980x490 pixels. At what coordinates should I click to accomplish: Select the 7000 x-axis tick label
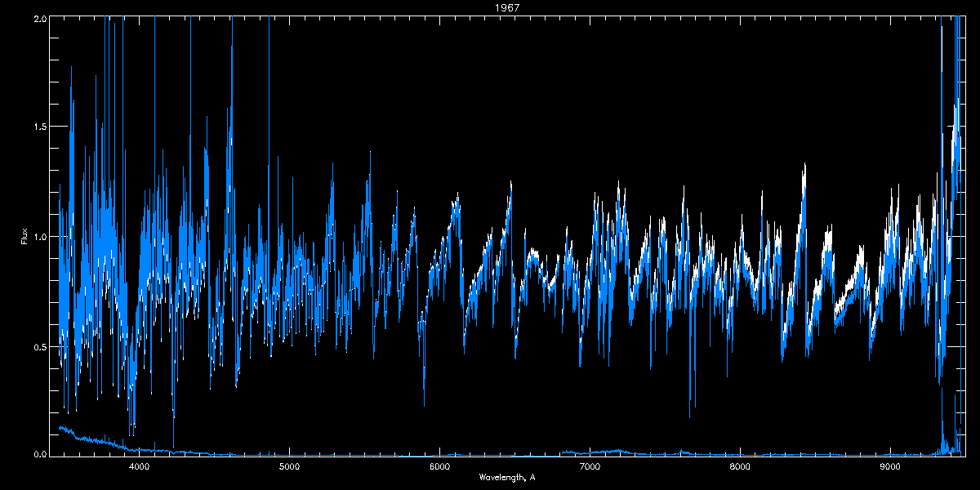pos(590,467)
